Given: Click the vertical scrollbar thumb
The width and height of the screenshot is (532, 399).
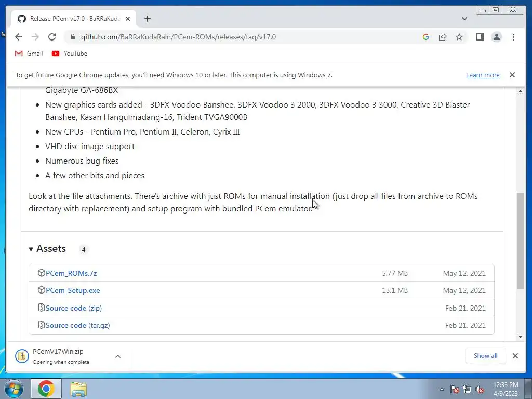Looking at the screenshot, I should click(520, 241).
